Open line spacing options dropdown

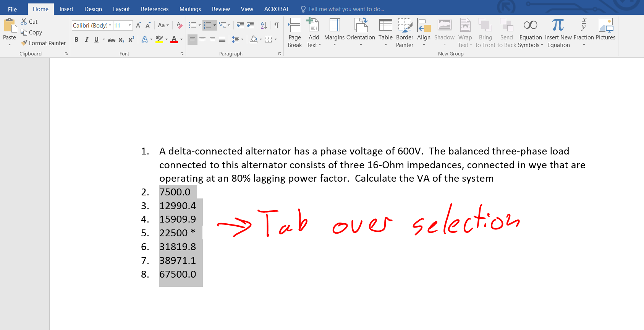point(238,39)
